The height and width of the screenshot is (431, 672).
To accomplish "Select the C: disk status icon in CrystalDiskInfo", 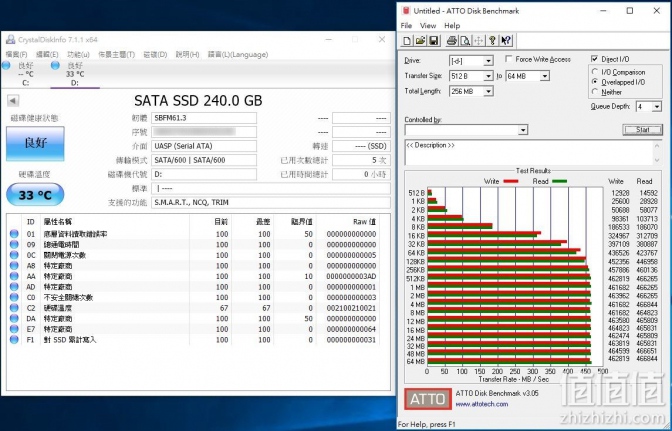I will tap(6, 66).
